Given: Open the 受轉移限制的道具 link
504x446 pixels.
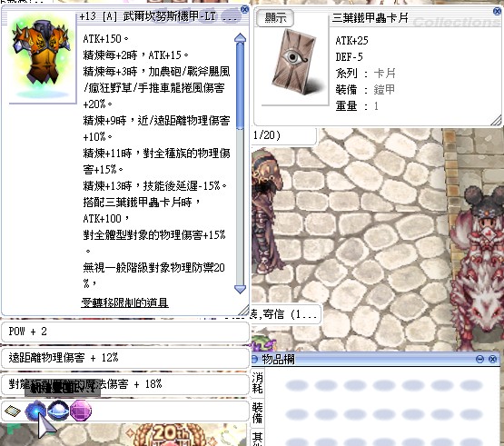Looking at the screenshot, I should point(124,302).
